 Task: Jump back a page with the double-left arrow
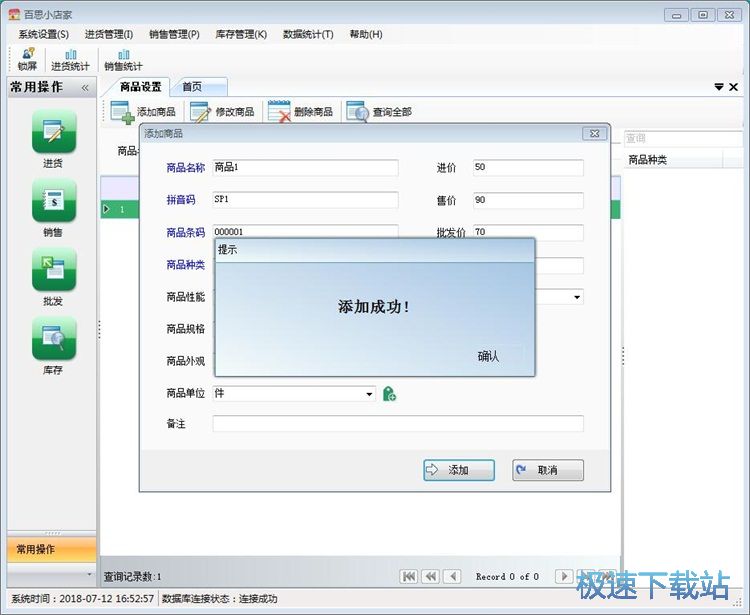point(430,576)
